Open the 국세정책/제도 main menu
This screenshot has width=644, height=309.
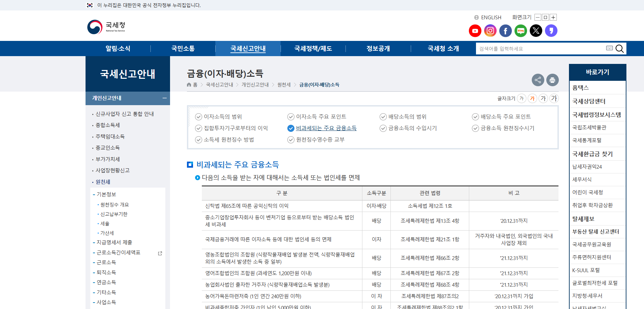pos(313,49)
